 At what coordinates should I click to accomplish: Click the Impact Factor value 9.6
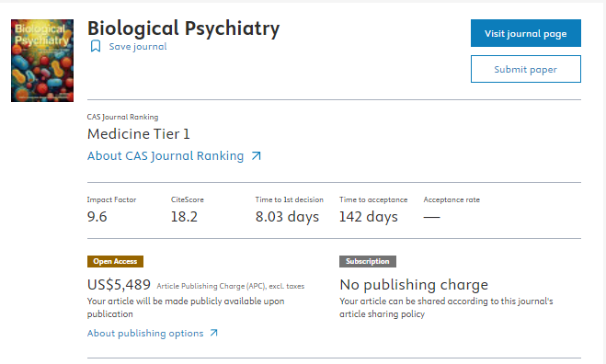(x=97, y=217)
